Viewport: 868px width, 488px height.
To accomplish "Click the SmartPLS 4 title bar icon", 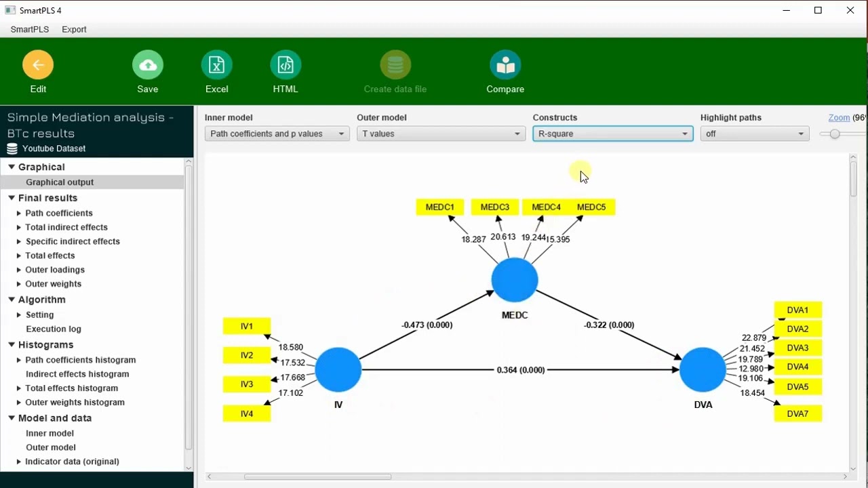I will [10, 10].
